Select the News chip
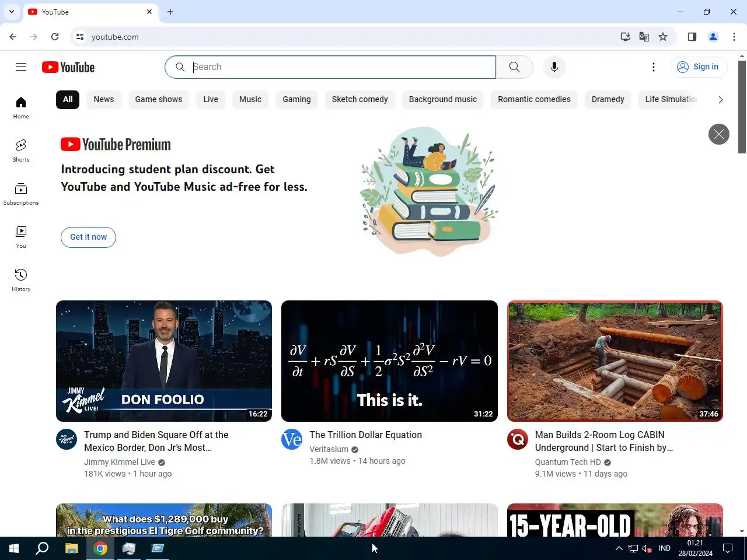The width and height of the screenshot is (747, 560). (104, 99)
